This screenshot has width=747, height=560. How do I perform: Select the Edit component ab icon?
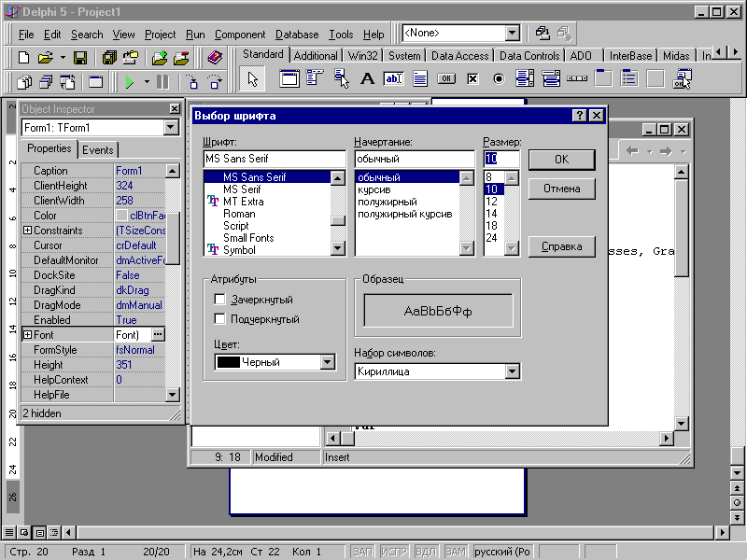(x=393, y=78)
